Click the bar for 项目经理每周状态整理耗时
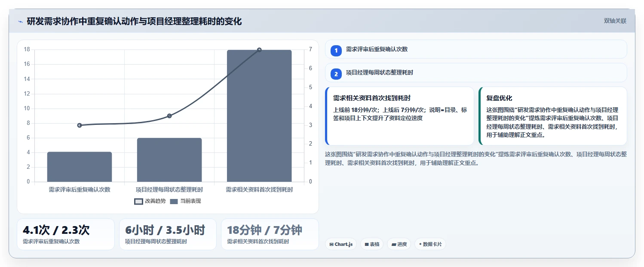 169,160
